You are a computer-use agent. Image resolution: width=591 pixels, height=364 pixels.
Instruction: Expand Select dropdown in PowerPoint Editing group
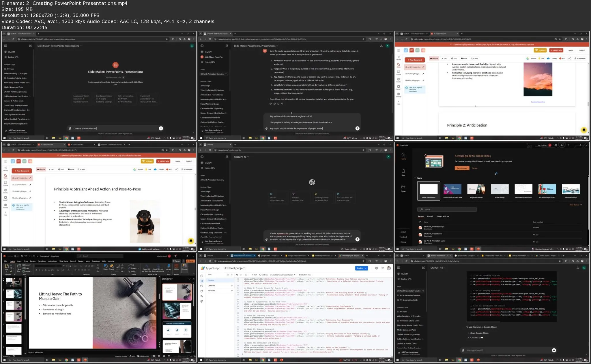[133, 271]
